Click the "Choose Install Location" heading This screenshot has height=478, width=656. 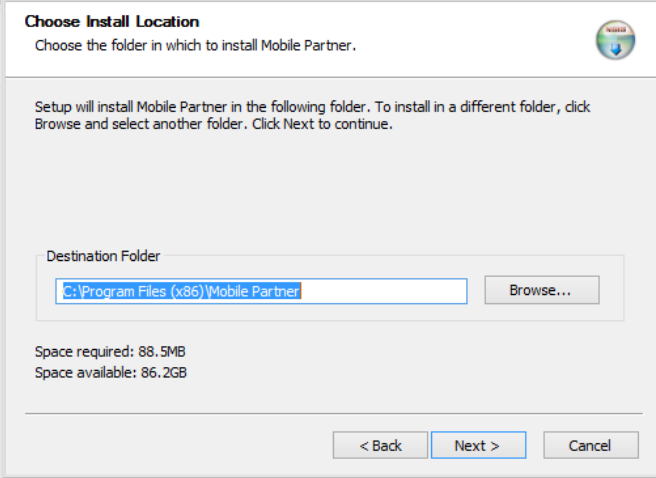pyautogui.click(x=111, y=21)
